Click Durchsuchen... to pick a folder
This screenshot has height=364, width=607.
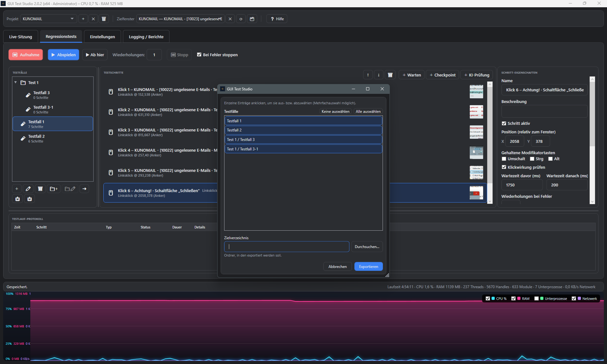367,247
